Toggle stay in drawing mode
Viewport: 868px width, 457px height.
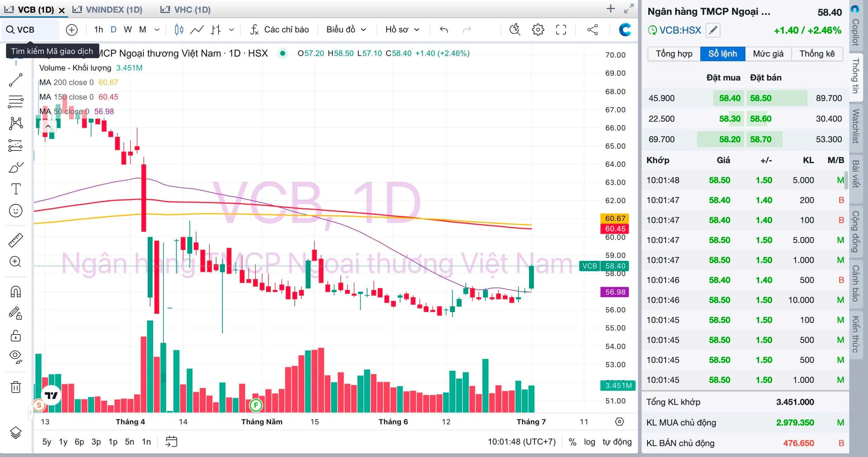(x=16, y=313)
